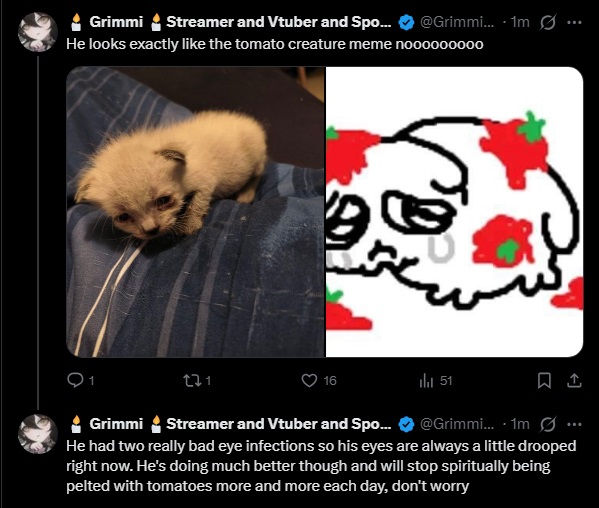Retweet the tomato creature meme post
The height and width of the screenshot is (508, 599).
click(x=191, y=380)
